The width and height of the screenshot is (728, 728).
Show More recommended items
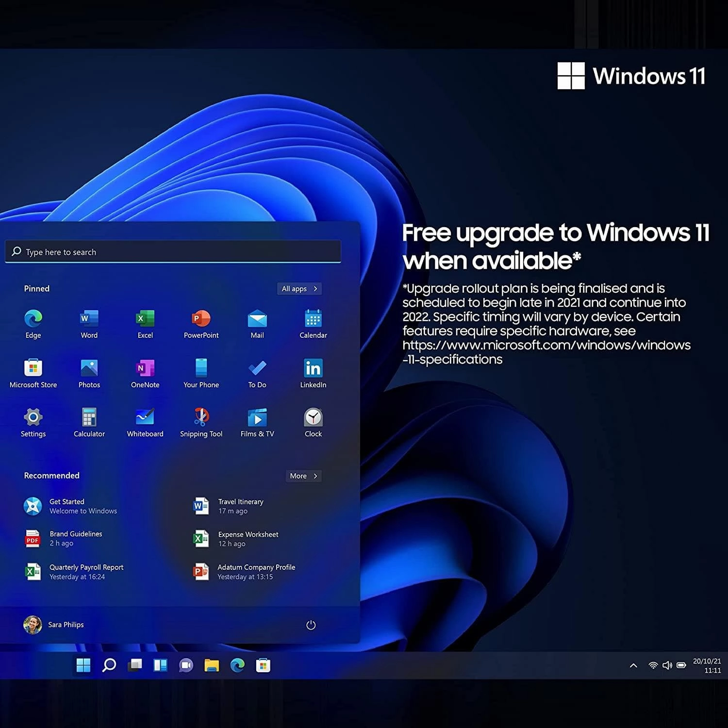pyautogui.click(x=304, y=476)
